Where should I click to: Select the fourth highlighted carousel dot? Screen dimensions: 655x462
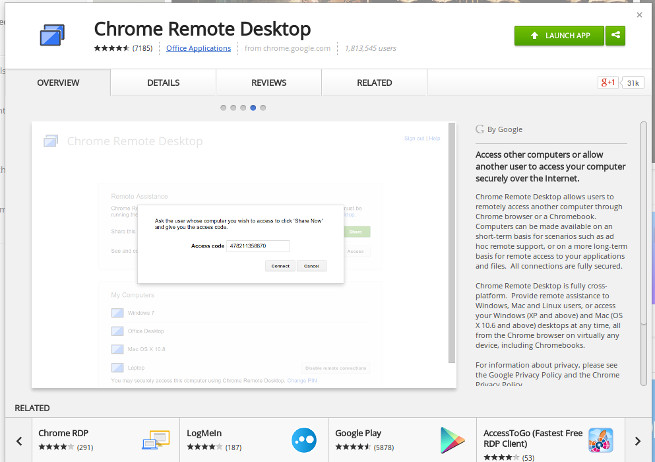tap(253, 108)
